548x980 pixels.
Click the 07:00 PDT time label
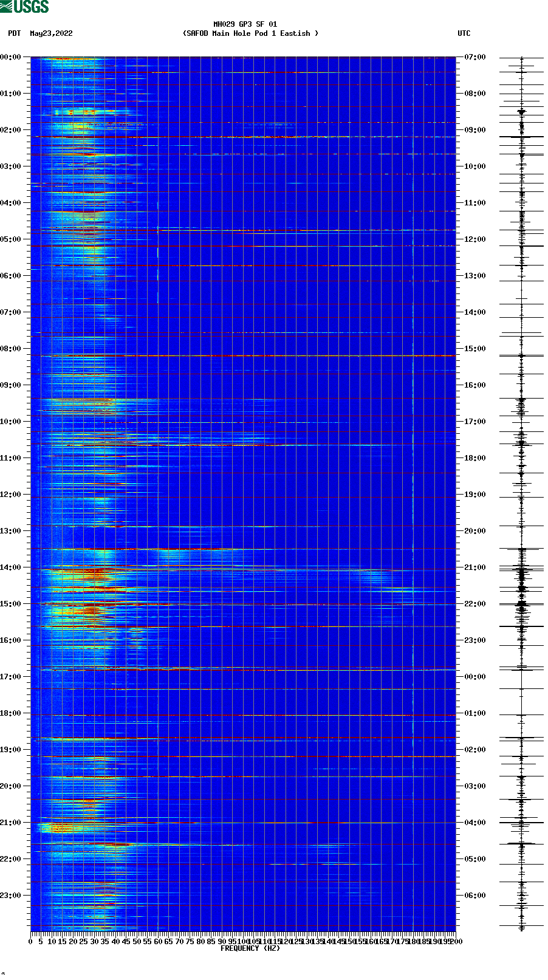[x=10, y=312]
